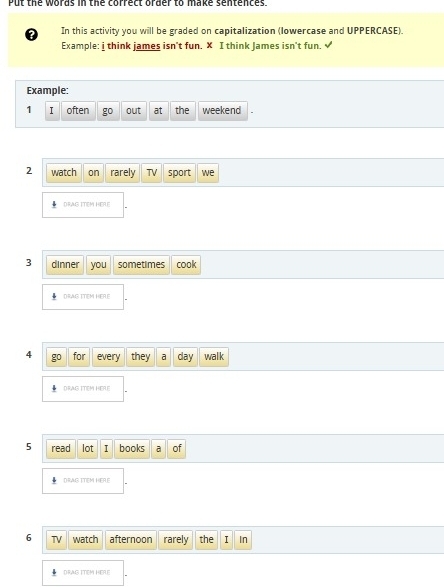Screen dimensions: 444x587
Task: Click the download arrow icon in sentence 2 drop box
Action: pyautogui.click(x=54, y=204)
